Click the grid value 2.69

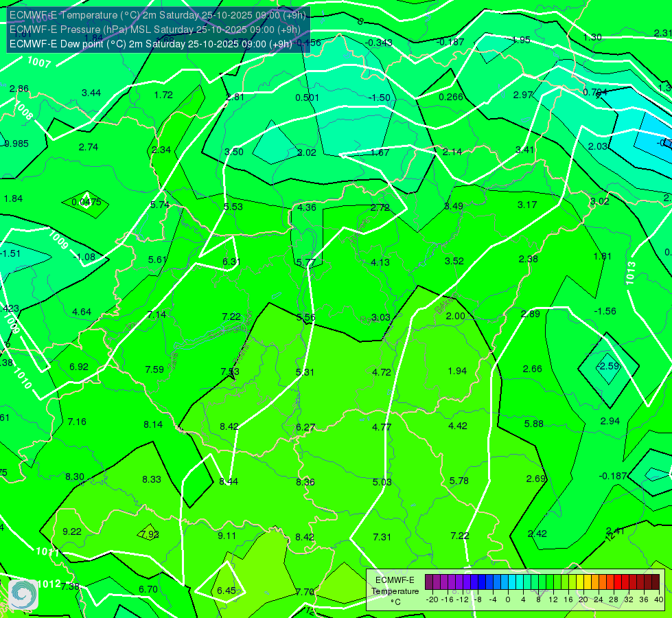pos(536,479)
